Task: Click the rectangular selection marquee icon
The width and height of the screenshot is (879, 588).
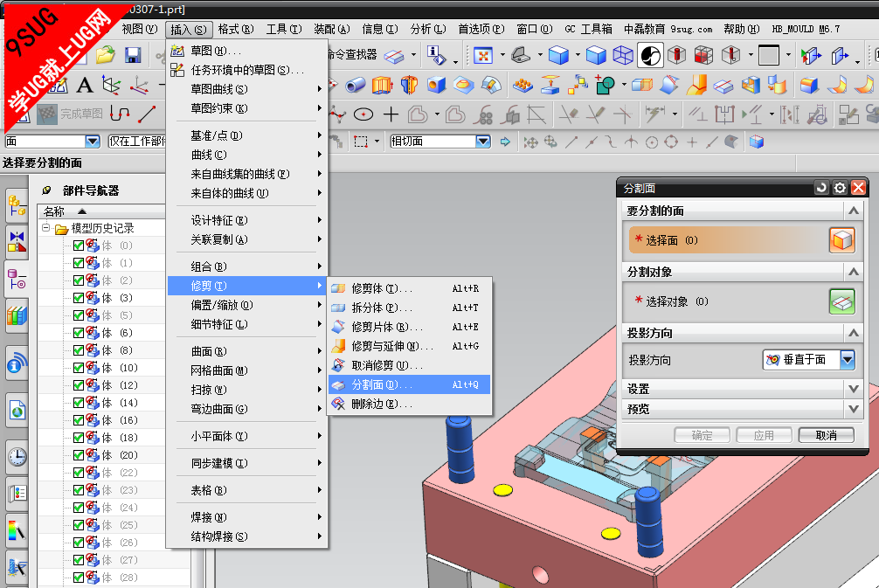Action: coord(361,142)
